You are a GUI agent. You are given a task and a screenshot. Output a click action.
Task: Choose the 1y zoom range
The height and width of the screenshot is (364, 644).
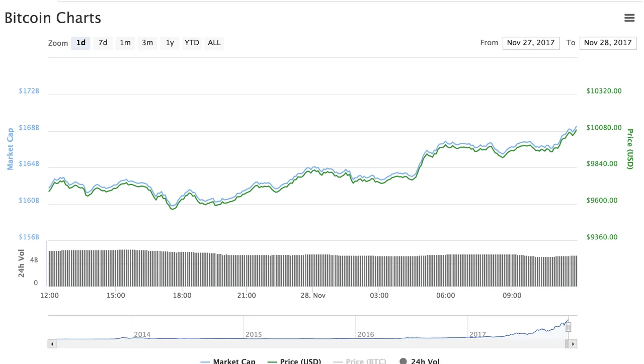tap(170, 43)
